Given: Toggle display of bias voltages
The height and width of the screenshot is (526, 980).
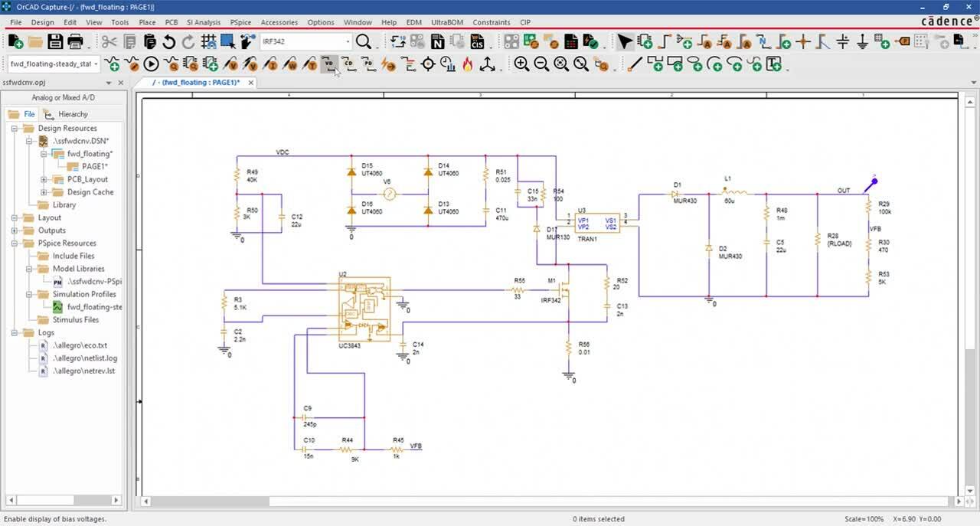Looking at the screenshot, I should [x=328, y=64].
